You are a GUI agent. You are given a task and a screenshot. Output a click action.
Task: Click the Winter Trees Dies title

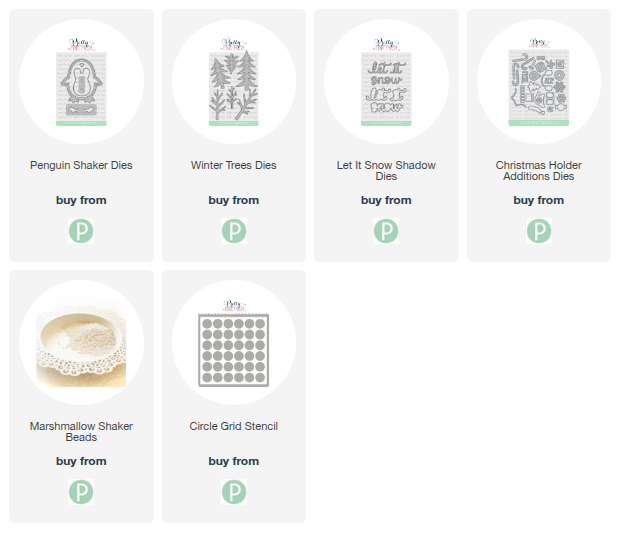[234, 166]
